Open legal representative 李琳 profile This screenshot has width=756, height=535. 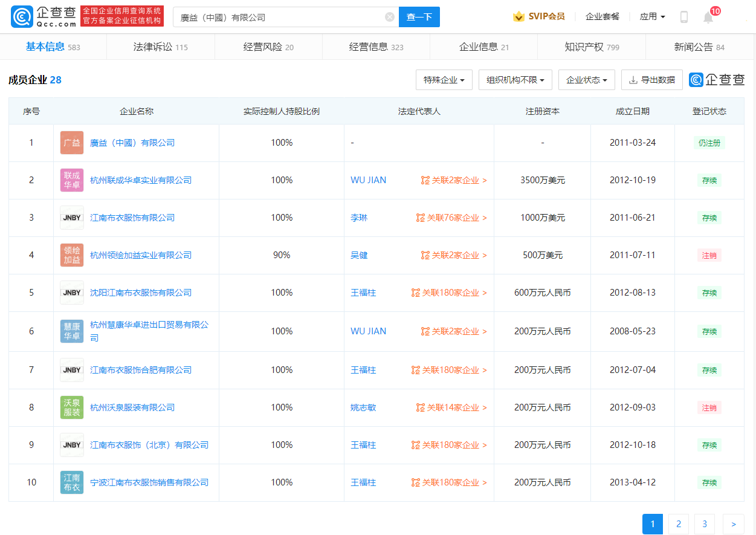click(x=359, y=218)
